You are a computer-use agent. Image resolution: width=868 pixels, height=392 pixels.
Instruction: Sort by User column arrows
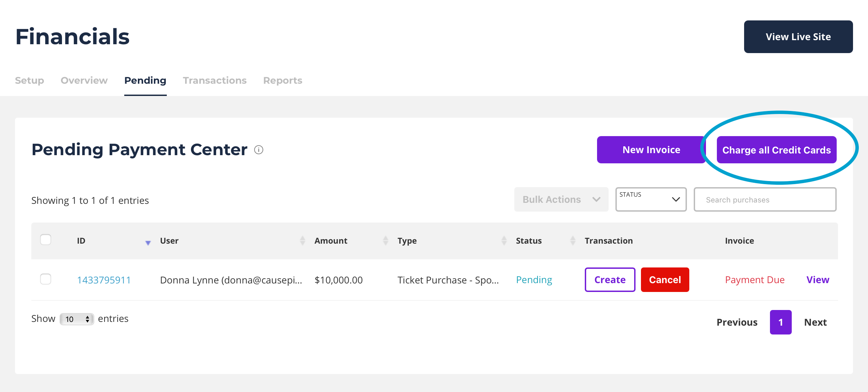click(x=302, y=241)
